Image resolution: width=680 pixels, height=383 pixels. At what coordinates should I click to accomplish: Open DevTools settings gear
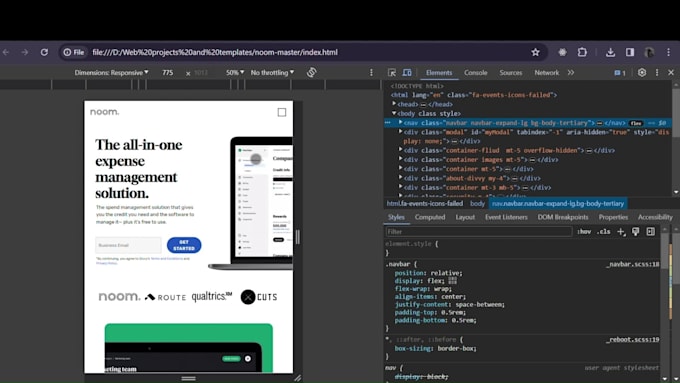[642, 72]
